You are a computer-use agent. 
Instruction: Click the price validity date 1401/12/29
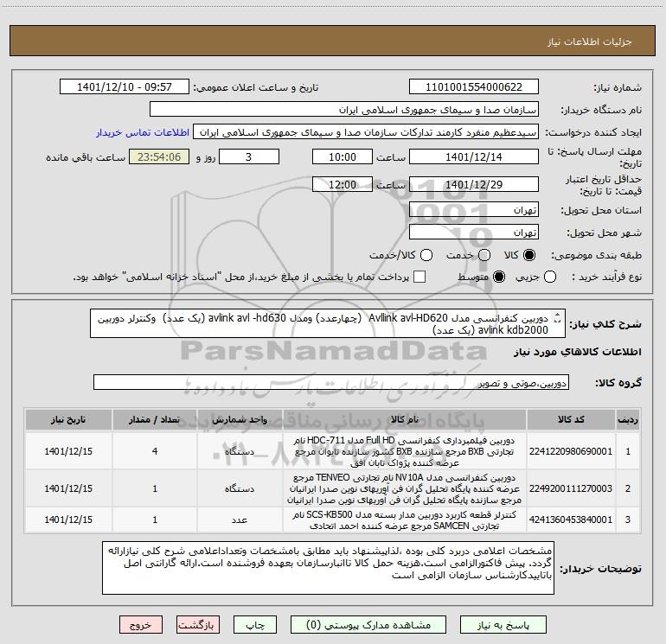(474, 185)
